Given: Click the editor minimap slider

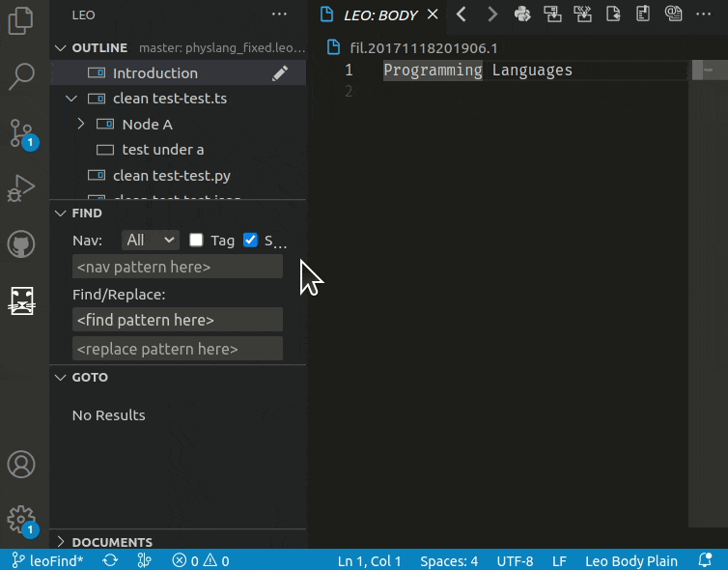Looking at the screenshot, I should [x=709, y=71].
